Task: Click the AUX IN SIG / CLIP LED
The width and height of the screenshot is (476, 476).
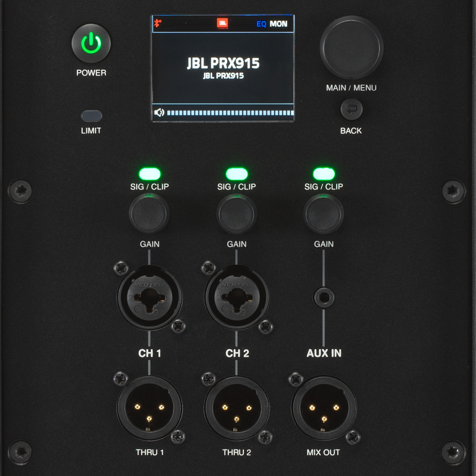Action: click(x=324, y=174)
